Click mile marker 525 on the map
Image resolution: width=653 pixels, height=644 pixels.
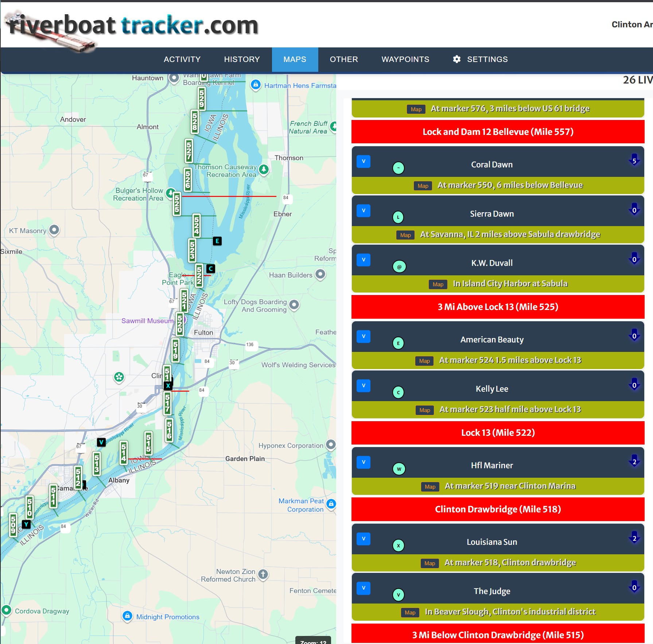pos(177,203)
